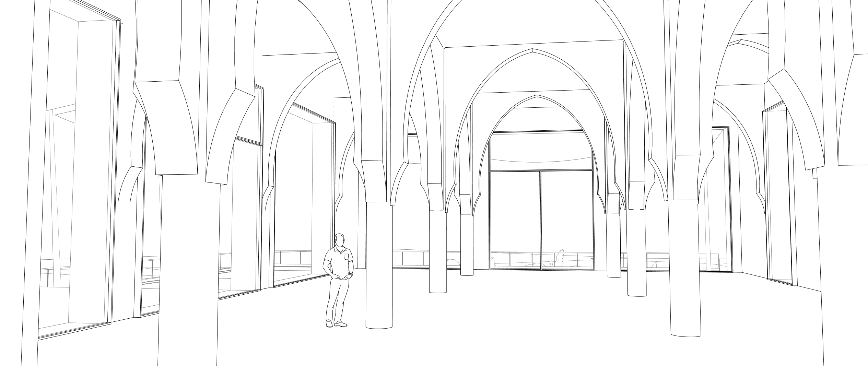The image size is (868, 366).
Task: Select the central double glass door's right pane
Action: click(567, 220)
